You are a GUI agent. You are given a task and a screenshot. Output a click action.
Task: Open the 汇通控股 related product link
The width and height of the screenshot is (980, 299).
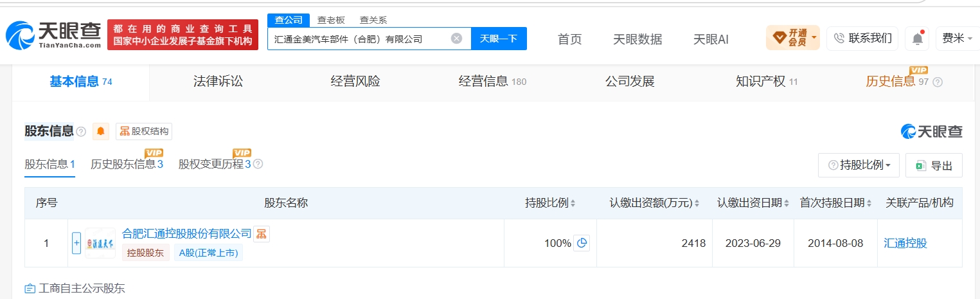click(905, 243)
